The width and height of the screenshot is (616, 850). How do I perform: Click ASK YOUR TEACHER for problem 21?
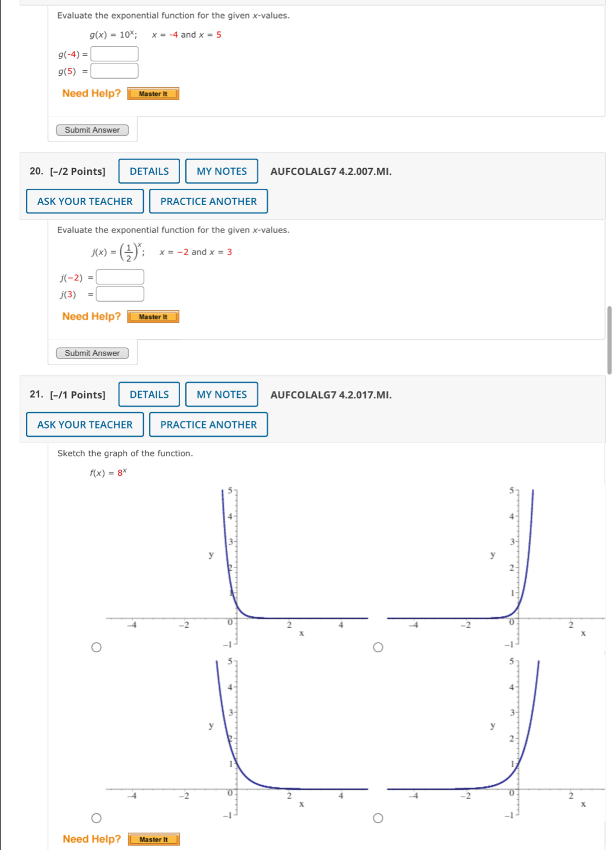pos(84,424)
